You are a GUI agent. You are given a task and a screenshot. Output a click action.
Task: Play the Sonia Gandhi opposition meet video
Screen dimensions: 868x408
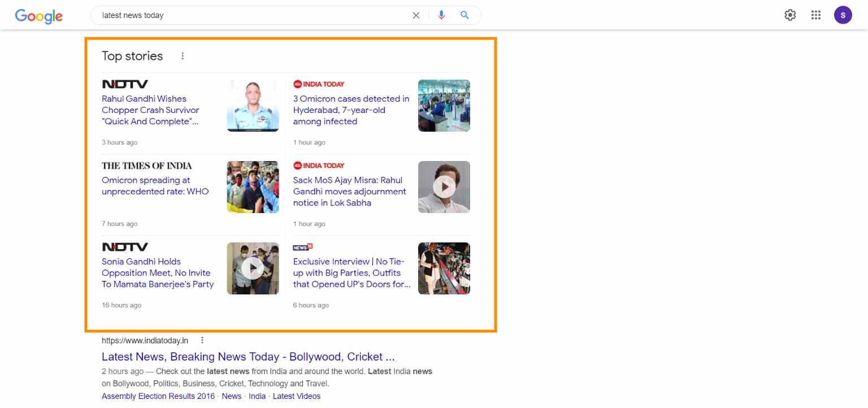(x=253, y=268)
